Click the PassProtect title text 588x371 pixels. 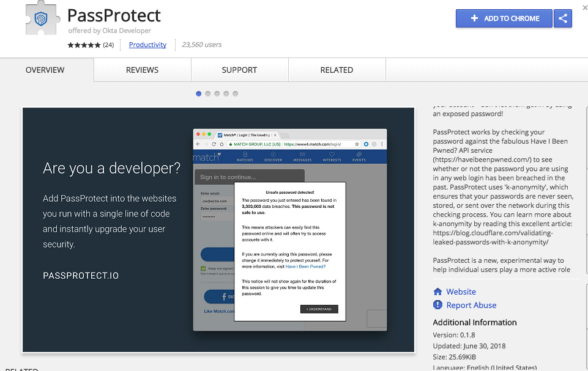(x=114, y=16)
